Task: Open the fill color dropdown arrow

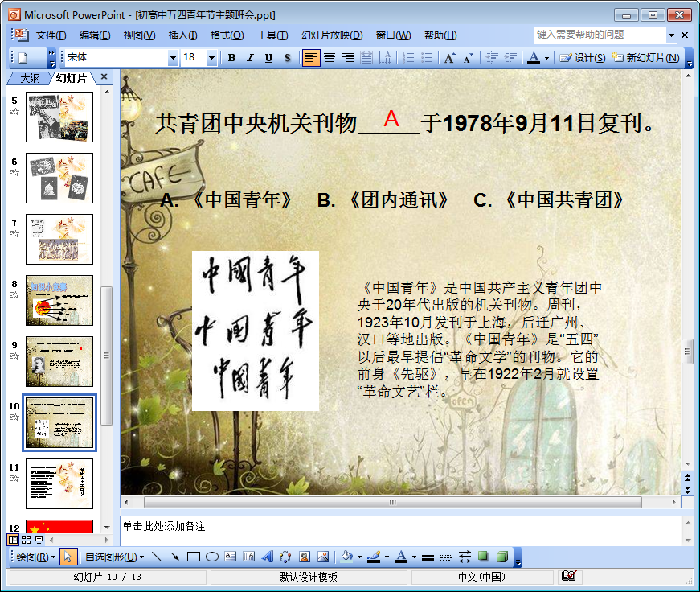Action: point(359,557)
